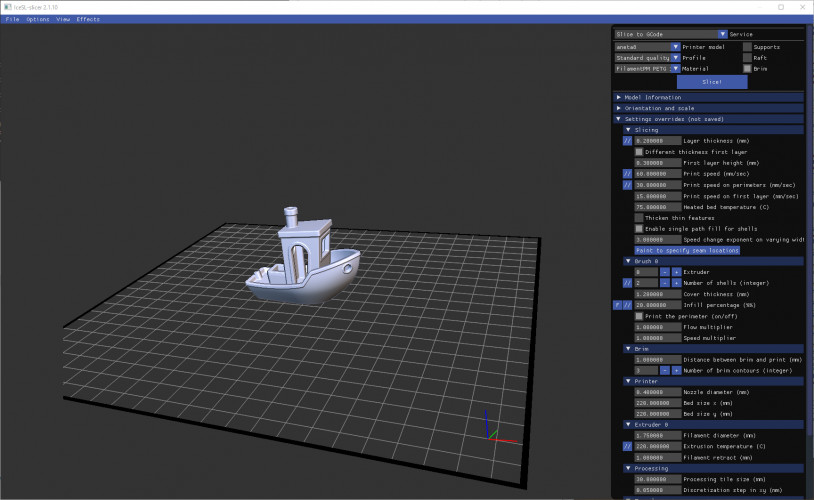Click the Nozzle diameter value field

click(658, 392)
